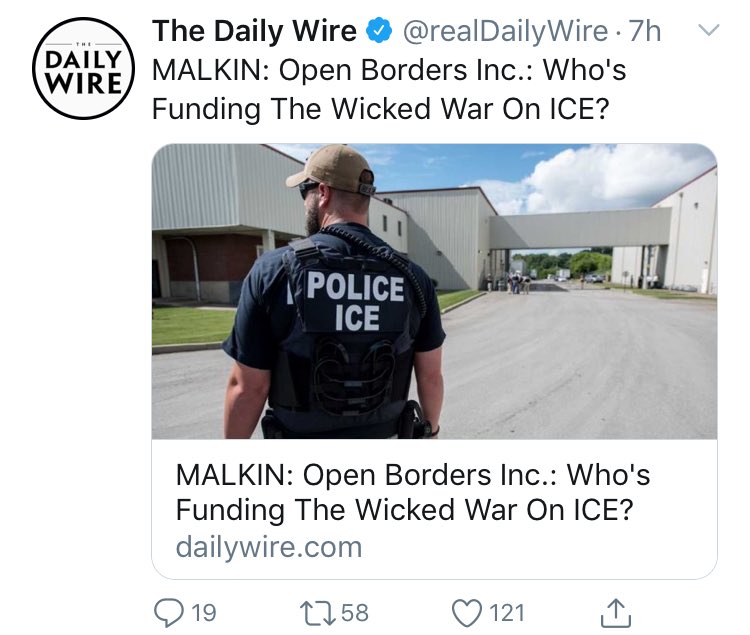
Task: Like the tweet with the heart icon
Action: point(467,613)
